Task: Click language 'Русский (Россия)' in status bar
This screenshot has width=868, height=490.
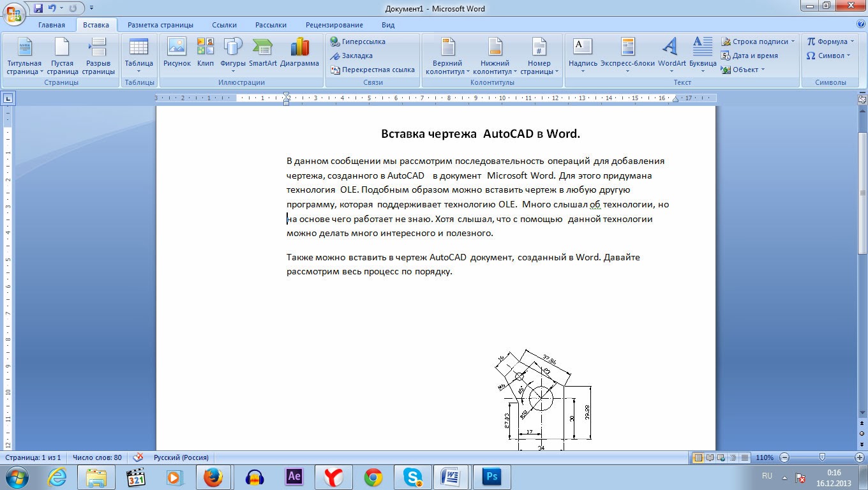Action: [181, 457]
